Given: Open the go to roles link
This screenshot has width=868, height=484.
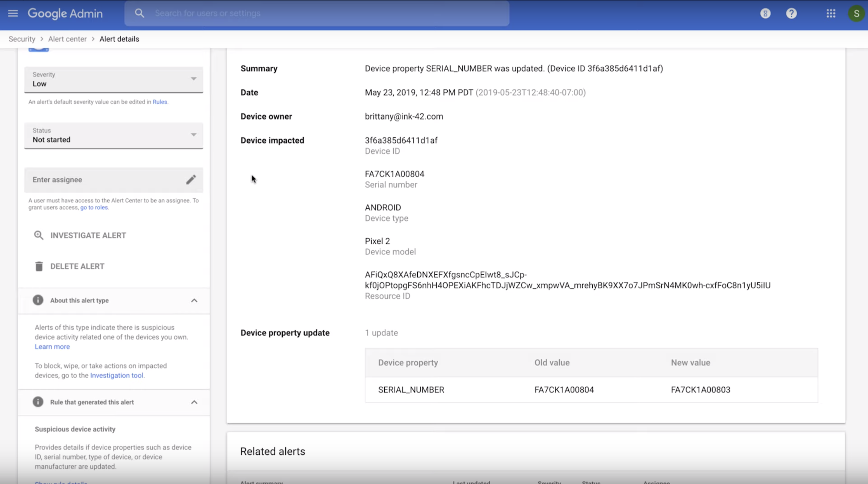Looking at the screenshot, I should pyautogui.click(x=94, y=207).
